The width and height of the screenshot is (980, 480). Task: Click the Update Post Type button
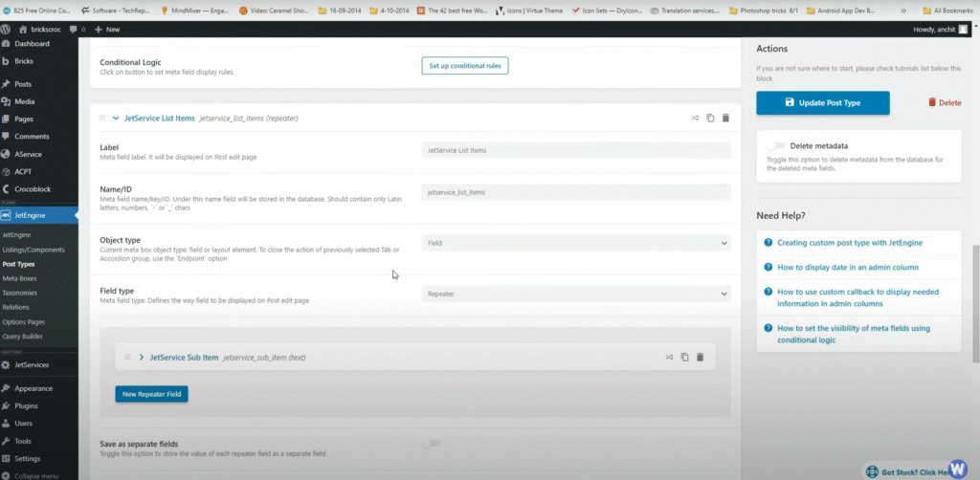[x=822, y=102]
